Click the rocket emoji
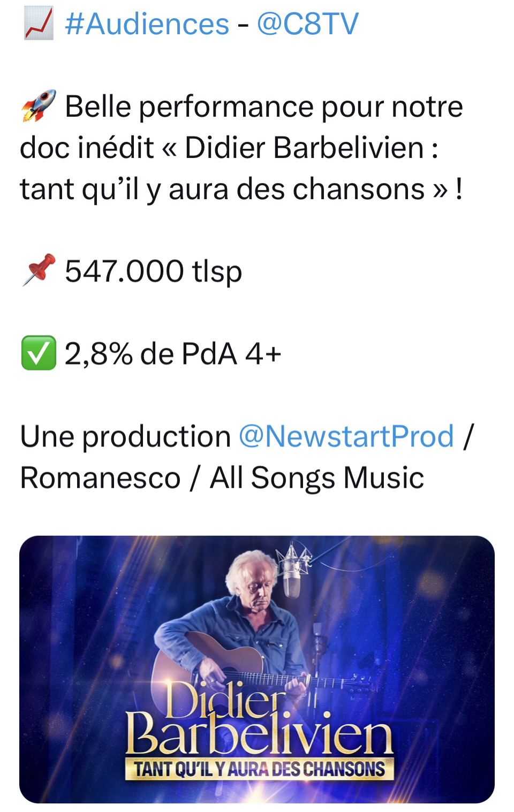The image size is (514, 812). 39,106
